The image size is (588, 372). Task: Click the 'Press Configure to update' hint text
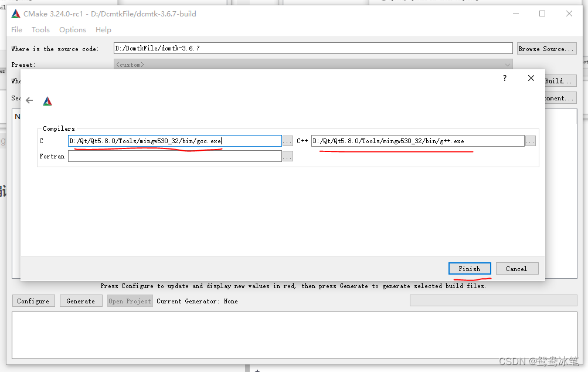pyautogui.click(x=293, y=286)
